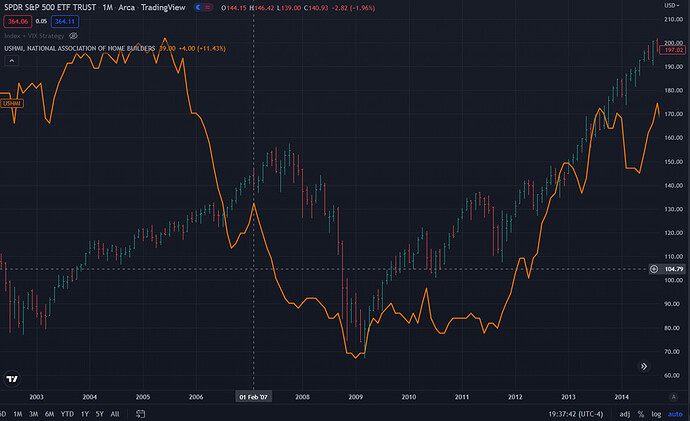The image size is (690, 421).
Task: Click the TradingView logo icon
Action: [12, 379]
